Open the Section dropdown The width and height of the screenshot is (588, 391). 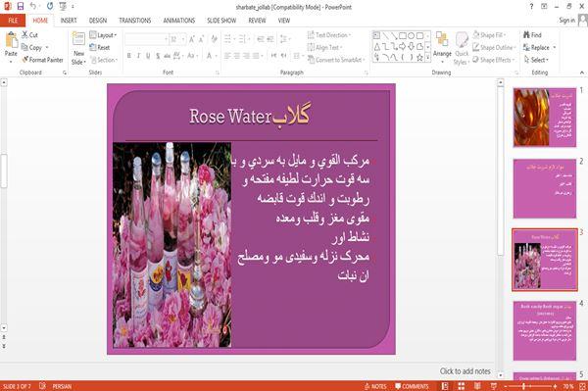point(104,60)
